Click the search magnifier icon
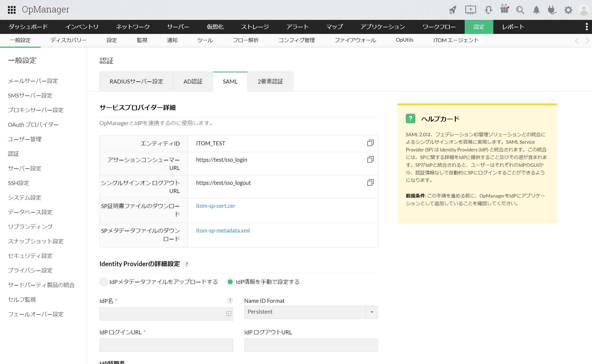 pos(520,10)
